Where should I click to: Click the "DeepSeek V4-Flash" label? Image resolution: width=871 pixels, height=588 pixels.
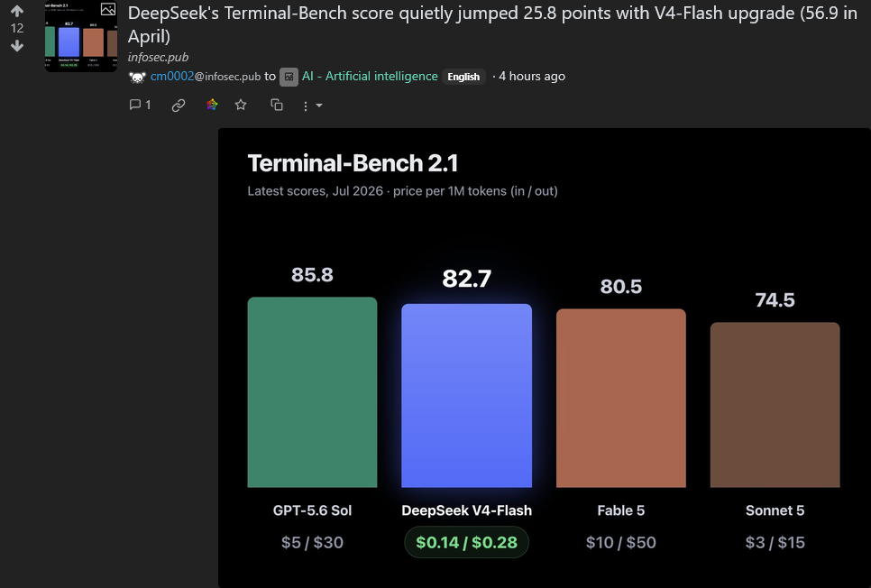pyautogui.click(x=467, y=510)
